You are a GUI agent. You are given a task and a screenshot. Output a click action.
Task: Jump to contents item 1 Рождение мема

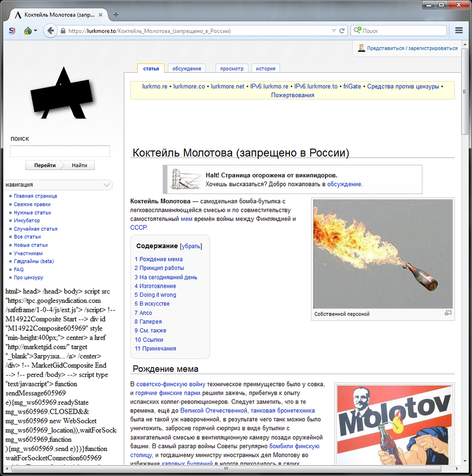pos(159,259)
